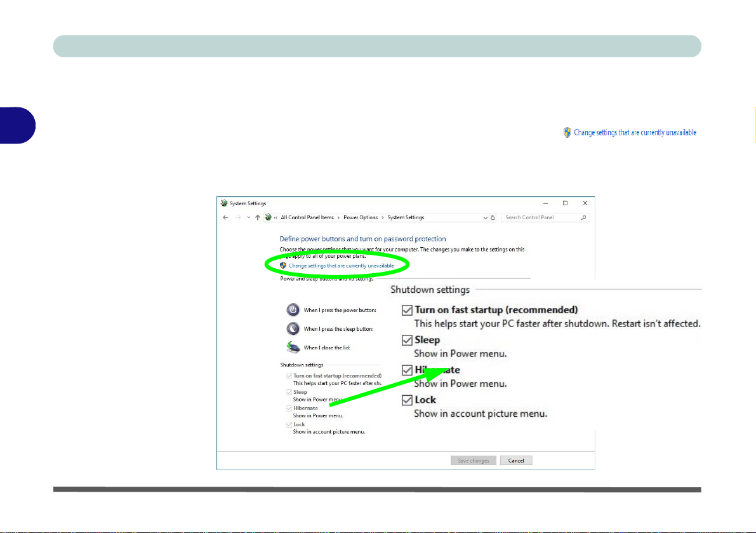Click the search magnifier icon
Screen dimensions: 756x533
[583, 217]
